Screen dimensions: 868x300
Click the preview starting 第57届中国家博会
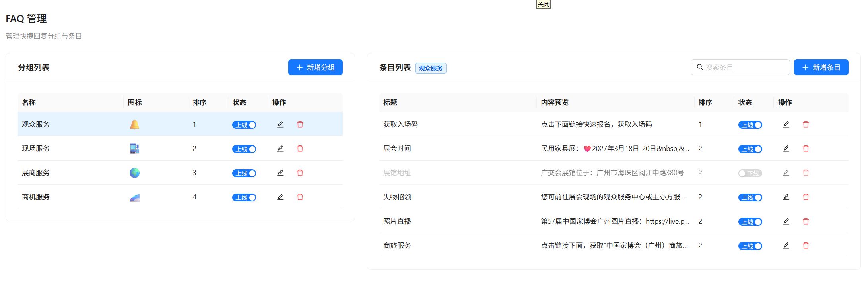click(x=615, y=221)
